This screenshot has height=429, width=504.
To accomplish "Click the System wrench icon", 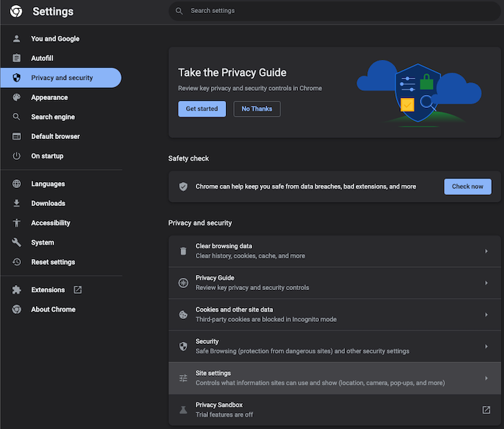I will (17, 243).
